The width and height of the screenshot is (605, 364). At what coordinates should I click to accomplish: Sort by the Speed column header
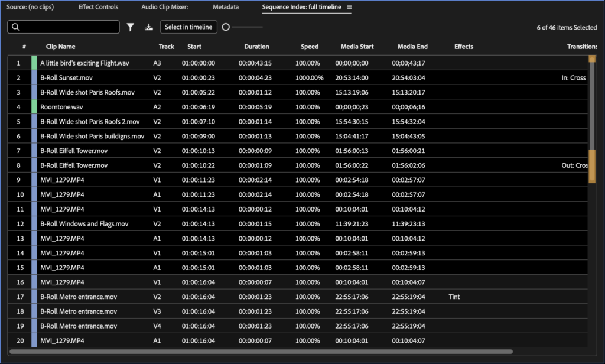310,47
